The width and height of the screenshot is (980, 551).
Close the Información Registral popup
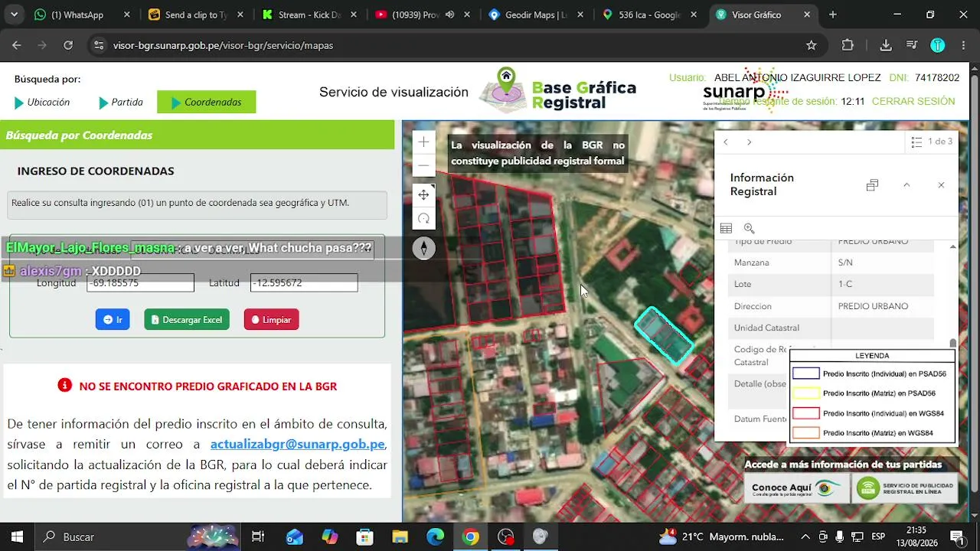click(941, 185)
